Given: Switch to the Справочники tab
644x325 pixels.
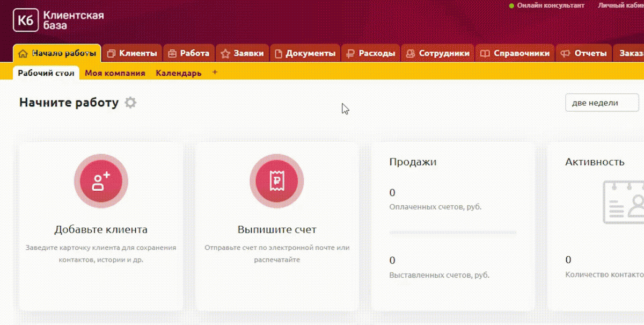Looking at the screenshot, I should point(515,54).
